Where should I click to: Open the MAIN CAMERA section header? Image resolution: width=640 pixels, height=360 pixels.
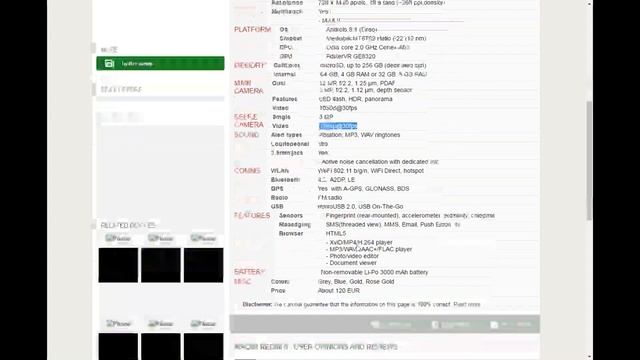(x=249, y=87)
